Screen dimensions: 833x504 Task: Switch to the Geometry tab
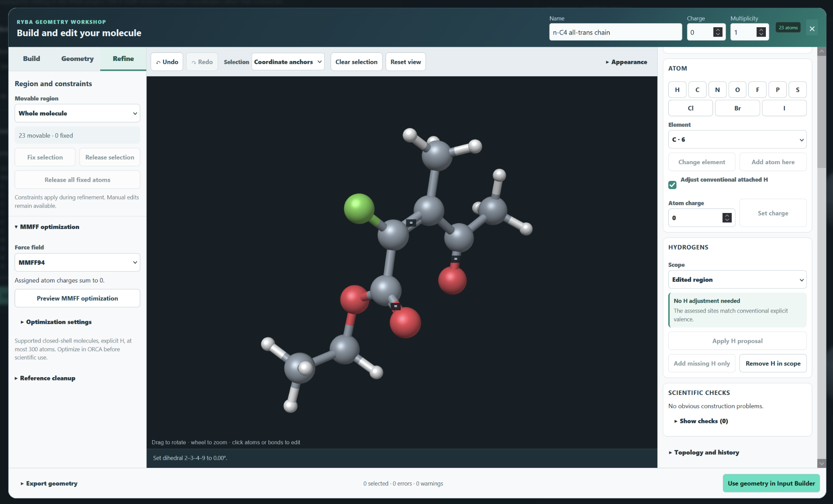pyautogui.click(x=77, y=59)
